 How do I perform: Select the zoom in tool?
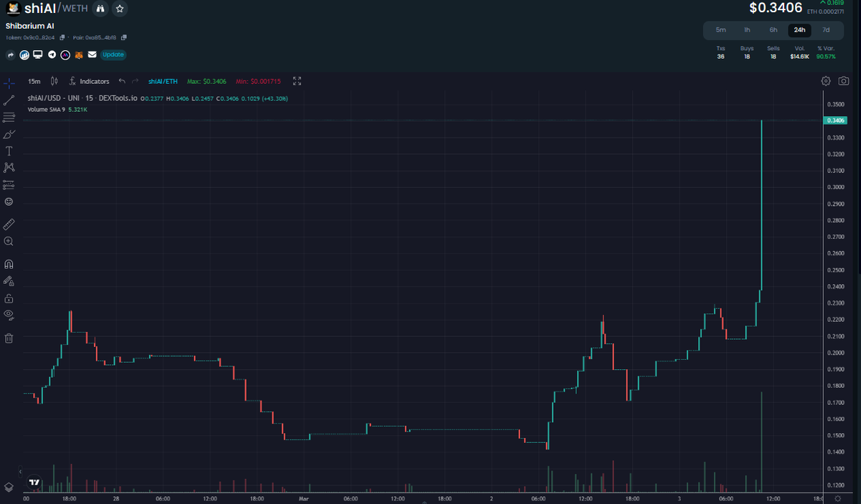[9, 242]
